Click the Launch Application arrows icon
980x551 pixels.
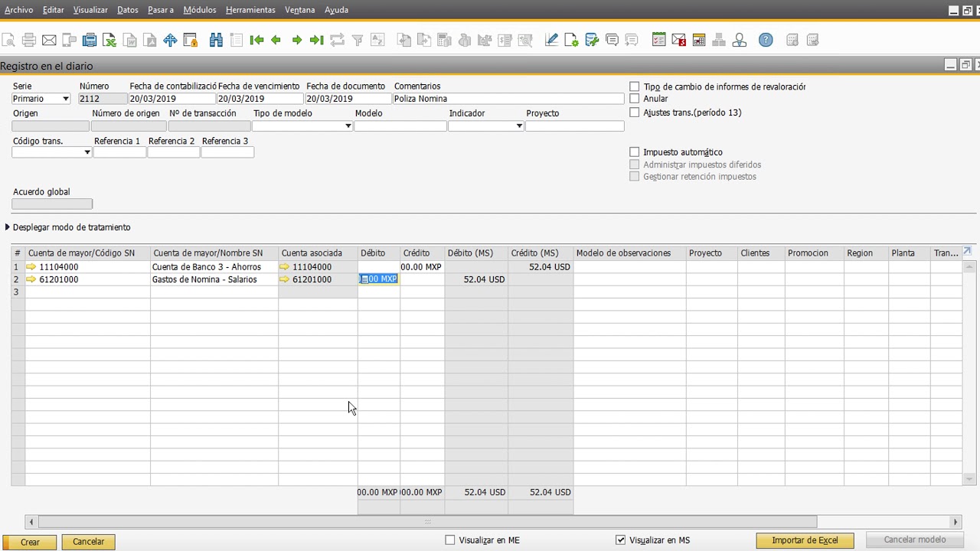pos(170,40)
